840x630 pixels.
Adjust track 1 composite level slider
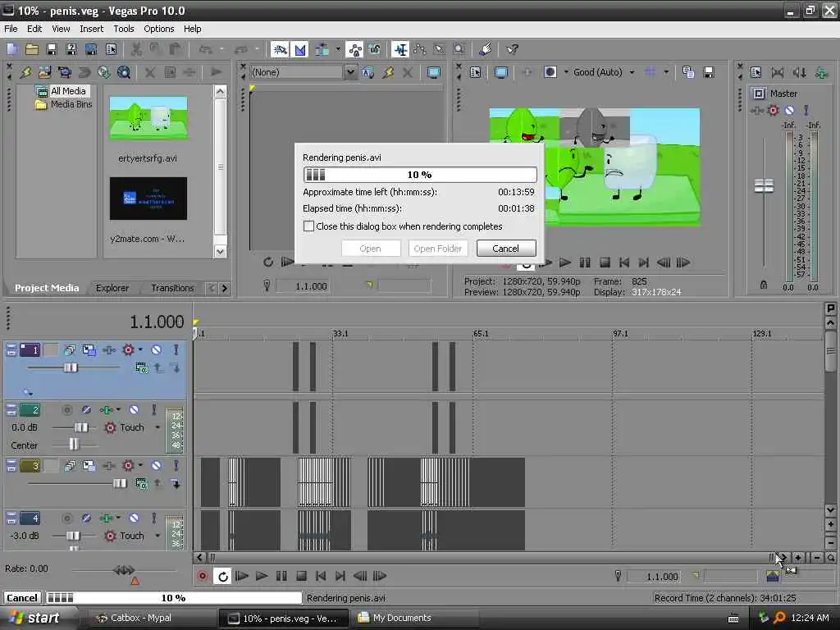pyautogui.click(x=71, y=367)
